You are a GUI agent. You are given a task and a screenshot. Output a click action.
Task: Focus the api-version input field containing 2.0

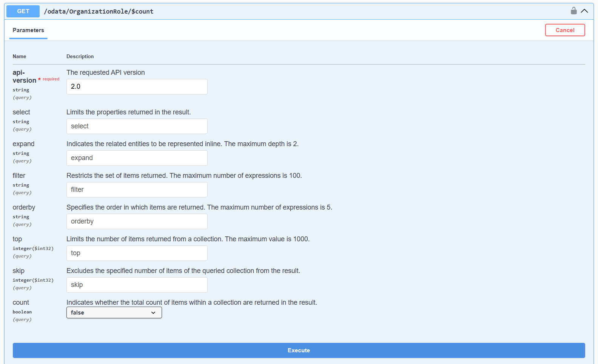click(x=137, y=86)
